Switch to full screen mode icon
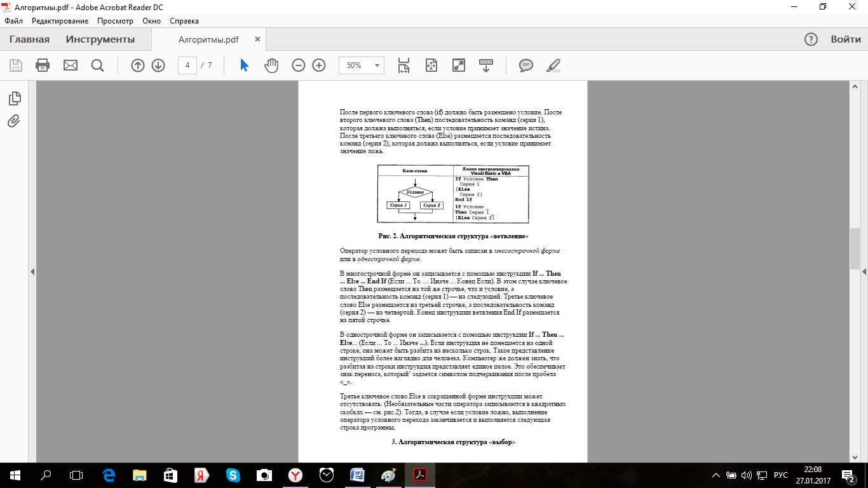 [458, 65]
